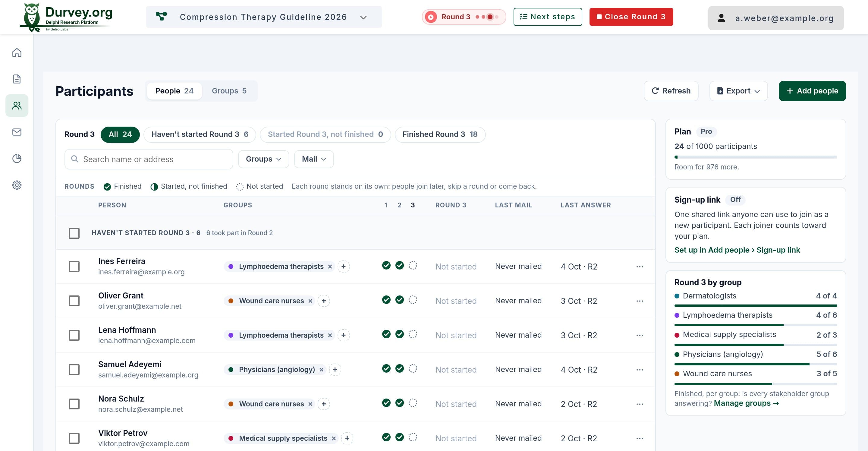Viewport: 868px width, 451px height.
Task: Add a group to Nora Schulz
Action: pos(324,404)
